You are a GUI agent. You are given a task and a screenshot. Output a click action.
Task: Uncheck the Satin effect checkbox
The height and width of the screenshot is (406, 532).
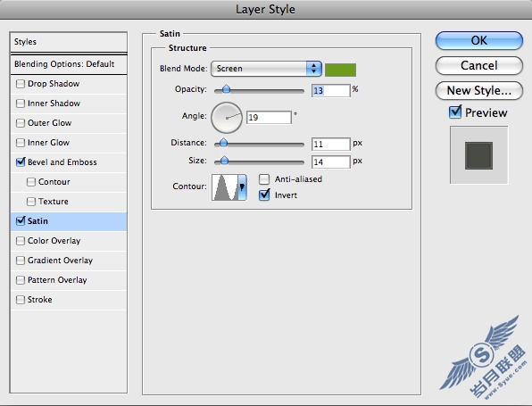point(21,220)
